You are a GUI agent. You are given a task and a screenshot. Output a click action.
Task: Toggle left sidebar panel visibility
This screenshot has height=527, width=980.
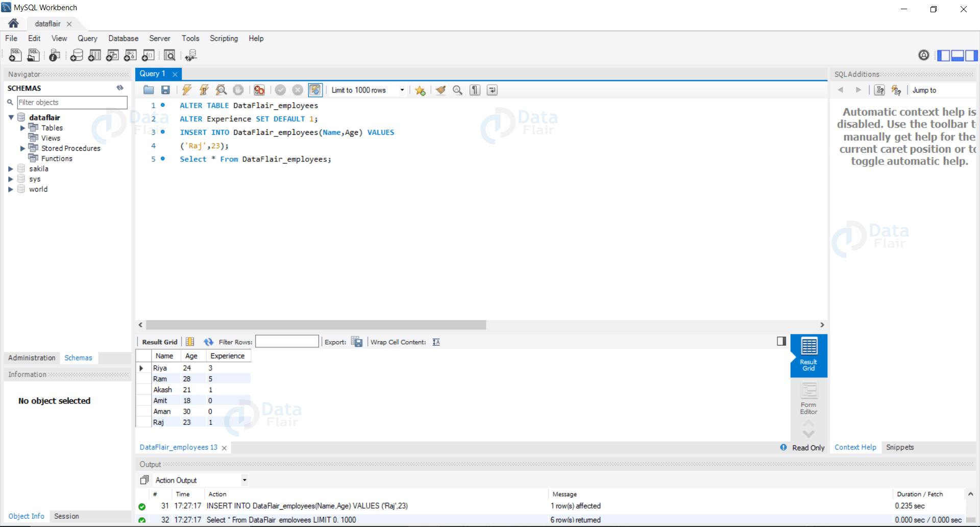pyautogui.click(x=944, y=55)
